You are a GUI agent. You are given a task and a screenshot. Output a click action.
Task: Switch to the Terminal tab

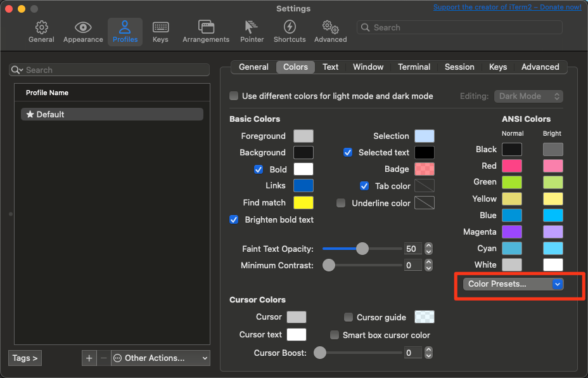tap(414, 67)
